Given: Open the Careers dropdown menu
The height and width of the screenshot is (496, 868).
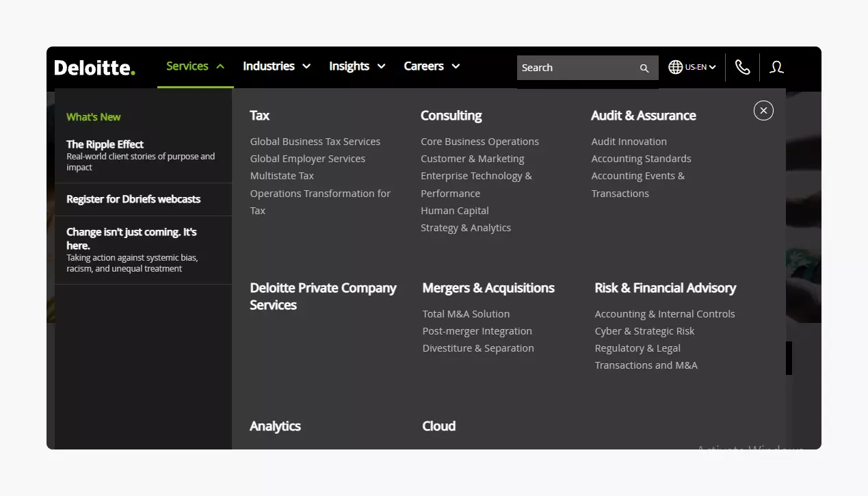Looking at the screenshot, I should click(x=456, y=66).
